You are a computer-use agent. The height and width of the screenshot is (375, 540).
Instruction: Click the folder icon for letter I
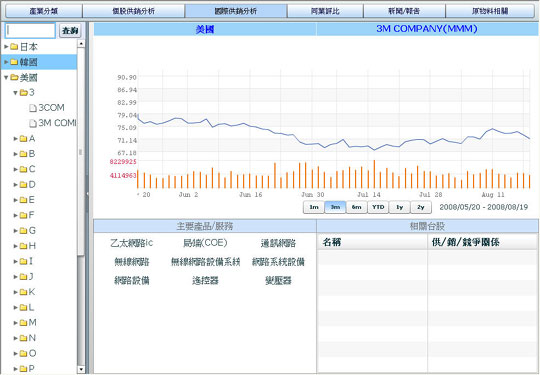pyautogui.click(x=23, y=261)
